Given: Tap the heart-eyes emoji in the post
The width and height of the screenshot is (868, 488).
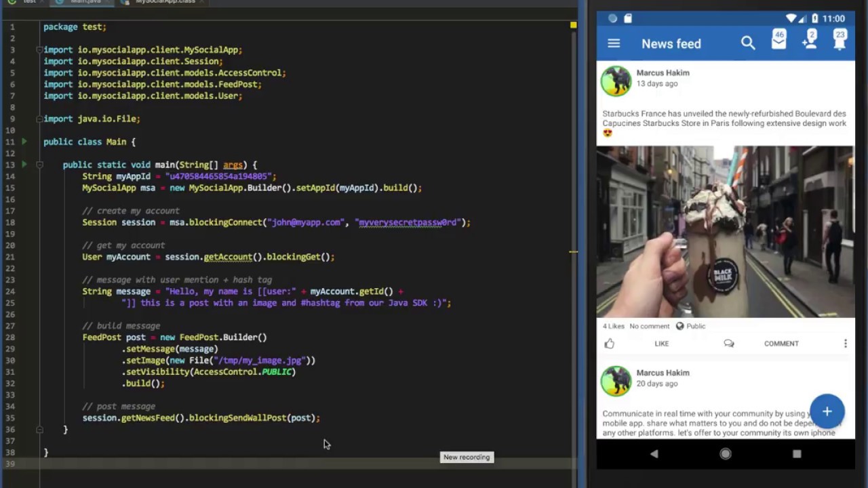Looking at the screenshot, I should pos(608,133).
